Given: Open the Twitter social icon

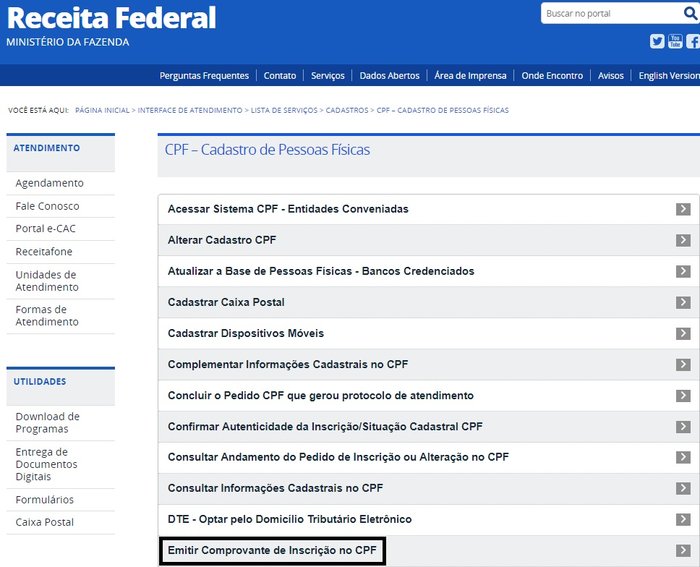Looking at the screenshot, I should coord(657,42).
